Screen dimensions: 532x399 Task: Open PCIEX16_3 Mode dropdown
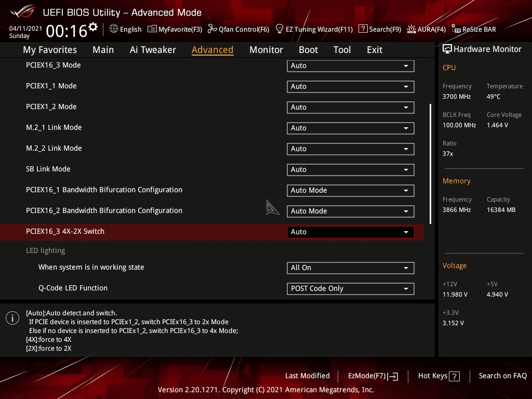351,66
